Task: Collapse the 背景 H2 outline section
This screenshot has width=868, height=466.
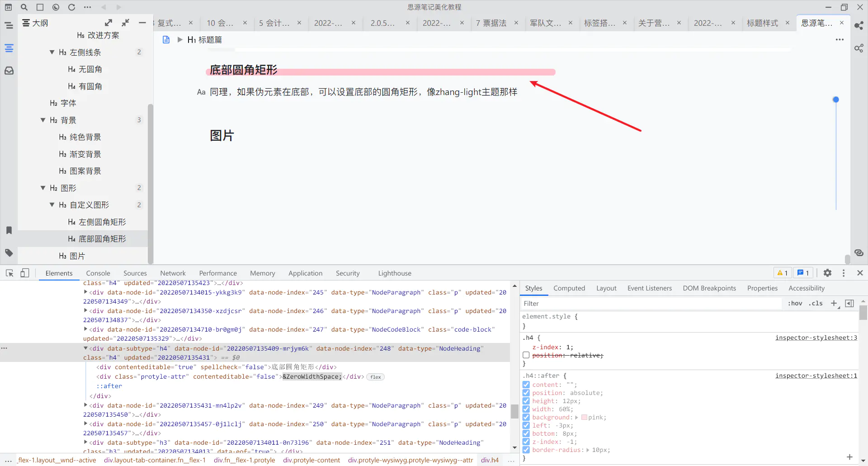Action: pos(43,120)
